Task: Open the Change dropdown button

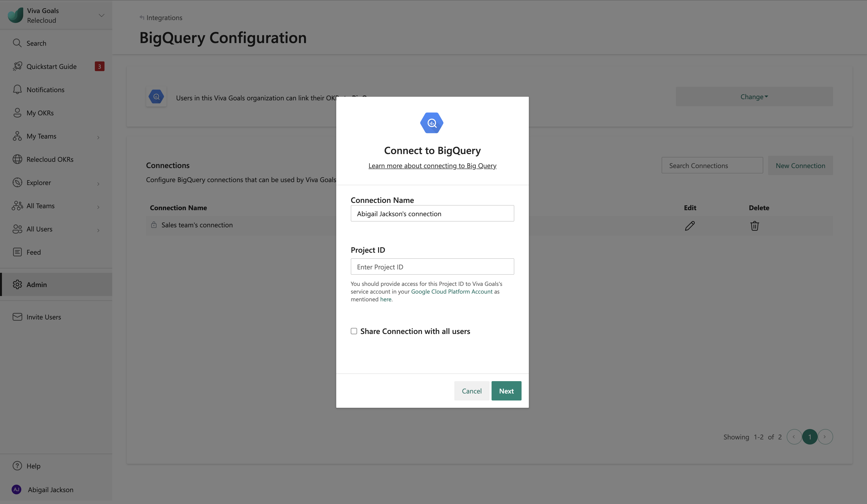Action: (754, 97)
